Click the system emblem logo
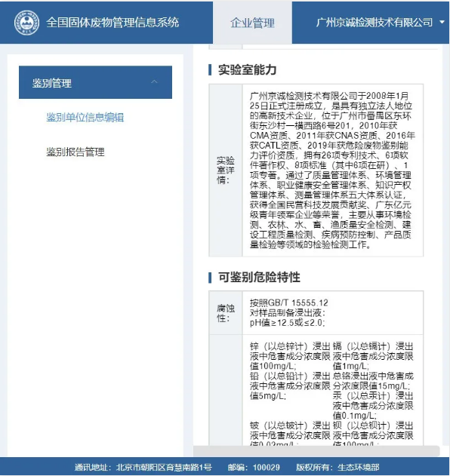The image size is (450, 476). tap(26, 23)
